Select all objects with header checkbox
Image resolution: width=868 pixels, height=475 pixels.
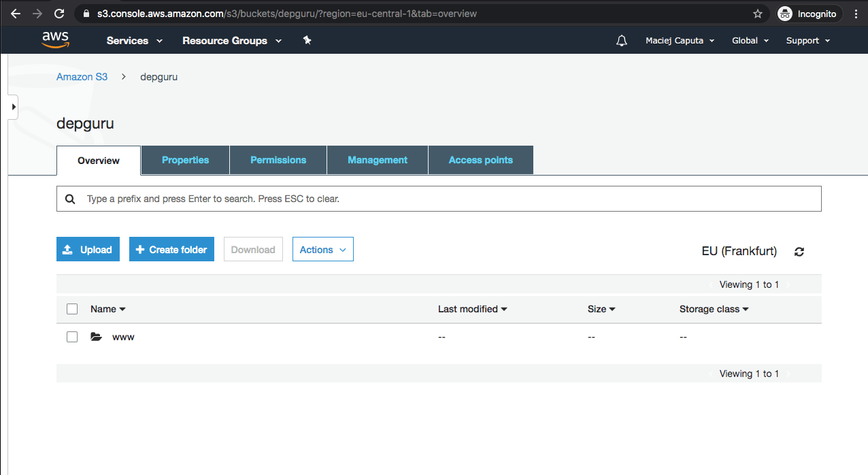click(72, 309)
